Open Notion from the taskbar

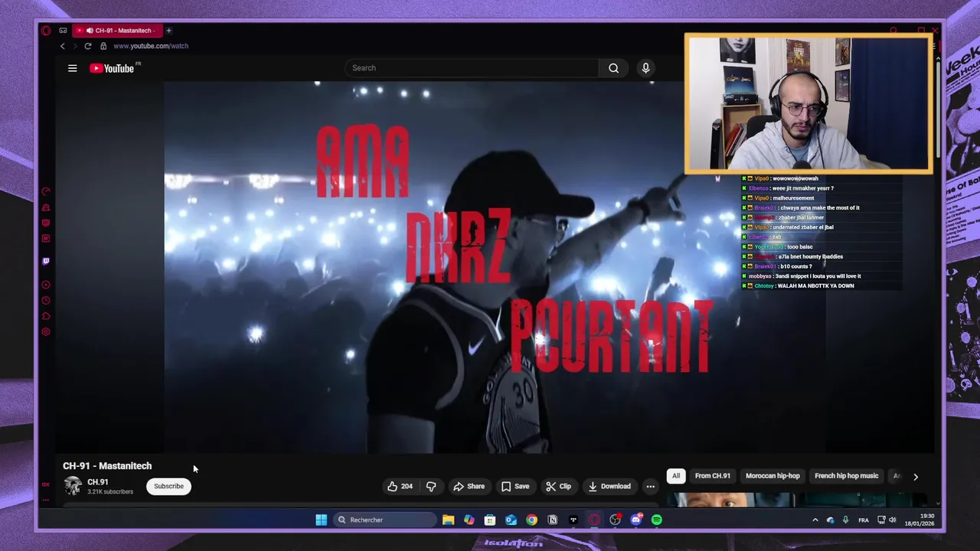552,520
